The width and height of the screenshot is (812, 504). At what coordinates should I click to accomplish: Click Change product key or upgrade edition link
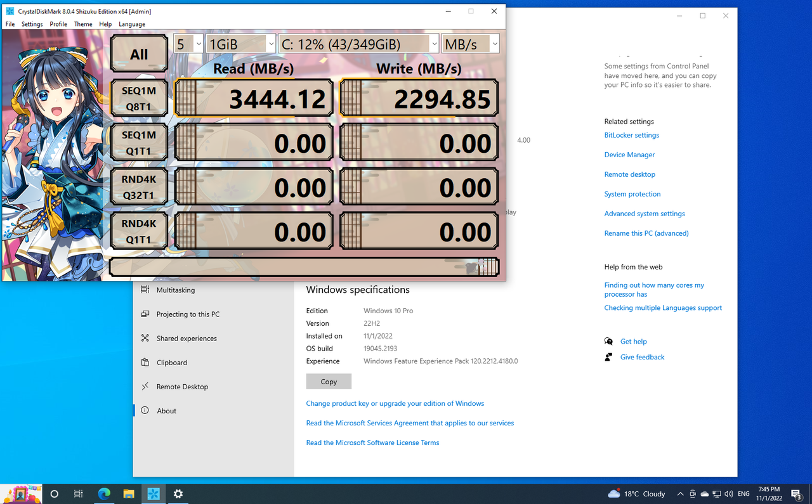point(395,403)
